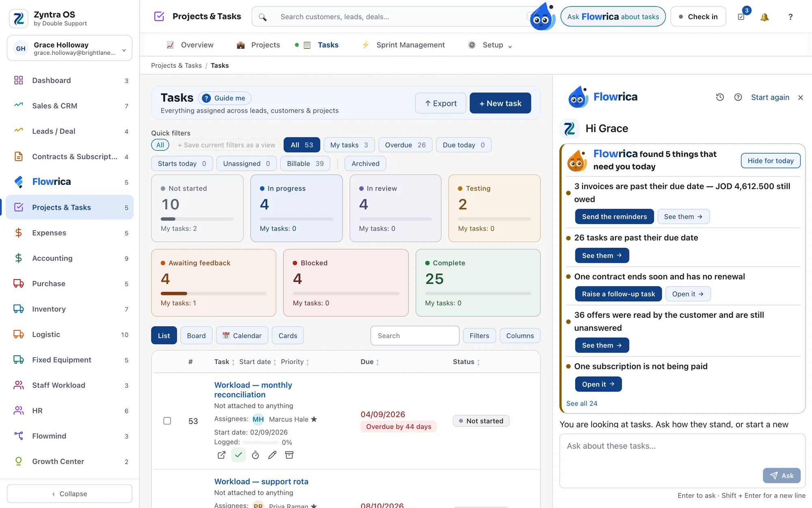Start timer for task 53
This screenshot has height=508, width=812.
255,455
